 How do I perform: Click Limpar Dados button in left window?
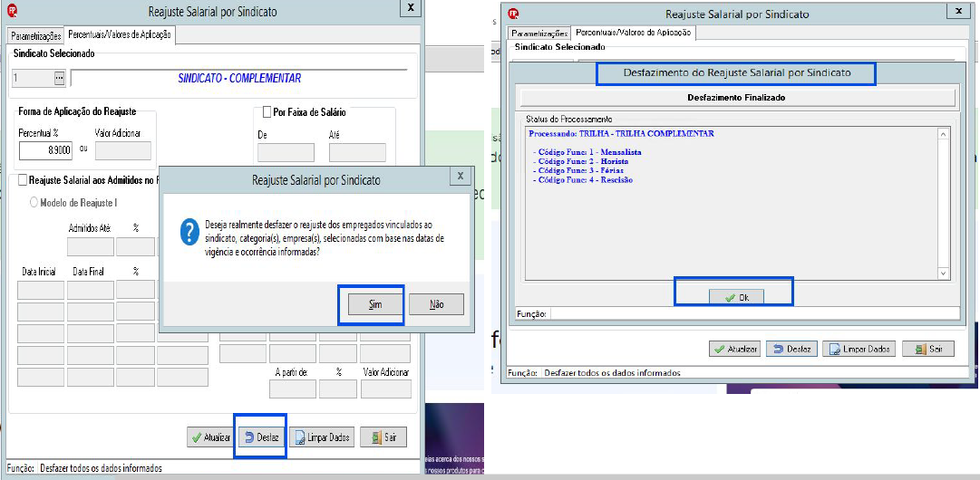(x=321, y=437)
